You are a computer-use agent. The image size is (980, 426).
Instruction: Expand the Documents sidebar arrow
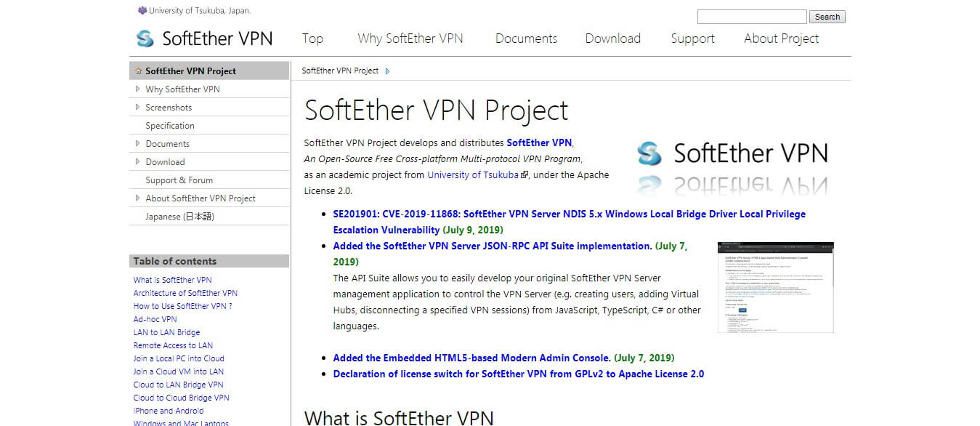pos(138,144)
